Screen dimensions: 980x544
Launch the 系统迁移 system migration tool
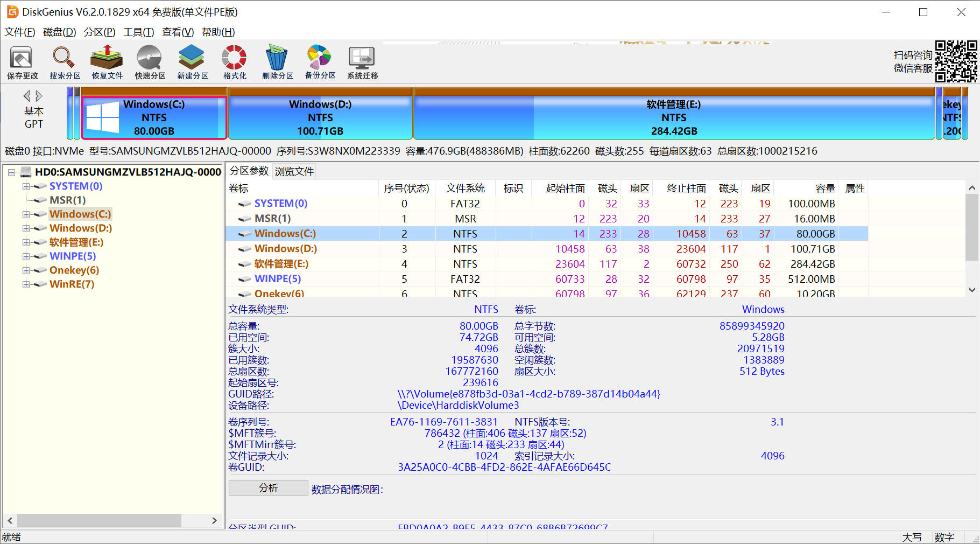coord(362,62)
